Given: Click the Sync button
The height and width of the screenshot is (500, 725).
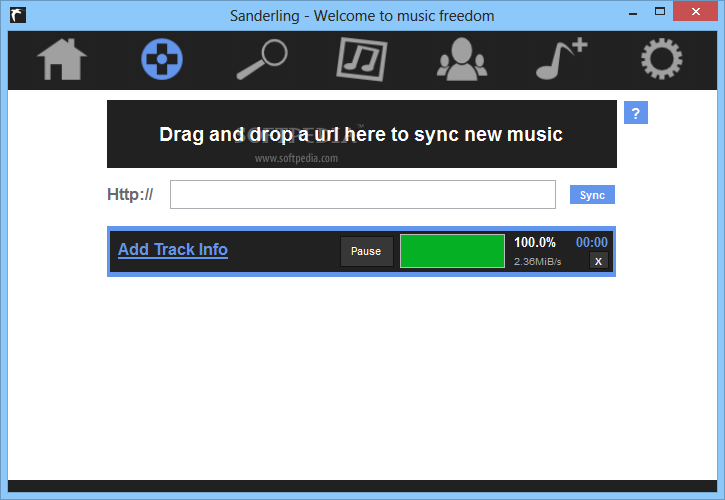Looking at the screenshot, I should [592, 195].
